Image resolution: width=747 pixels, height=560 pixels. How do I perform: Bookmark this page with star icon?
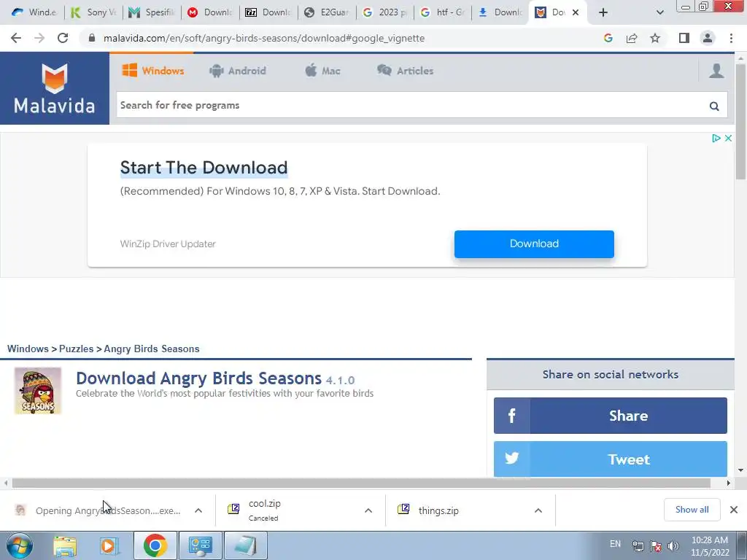coord(655,38)
